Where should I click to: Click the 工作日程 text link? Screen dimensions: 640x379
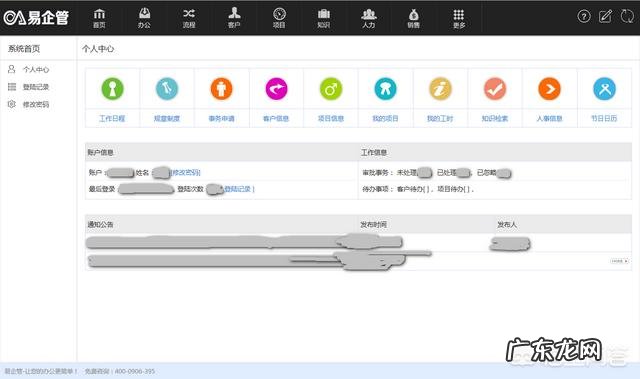tap(112, 118)
